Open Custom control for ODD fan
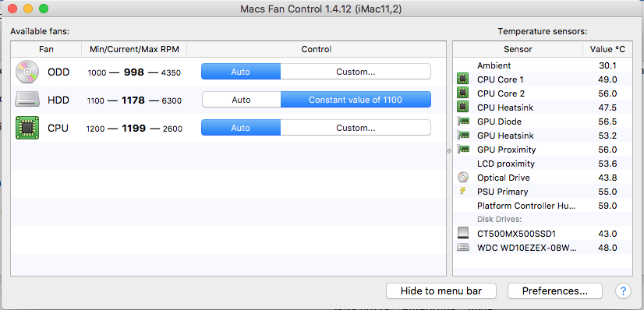This screenshot has height=310, width=644. click(356, 72)
